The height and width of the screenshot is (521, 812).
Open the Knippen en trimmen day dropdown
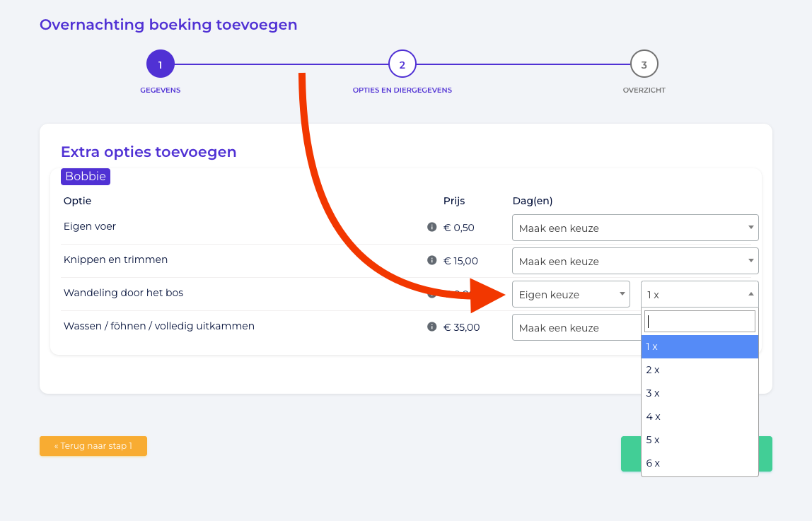(x=635, y=261)
